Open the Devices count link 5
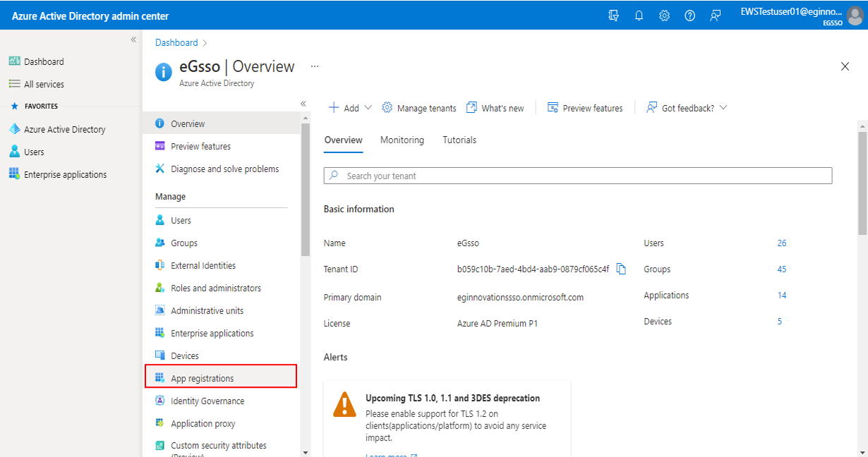 pyautogui.click(x=780, y=321)
